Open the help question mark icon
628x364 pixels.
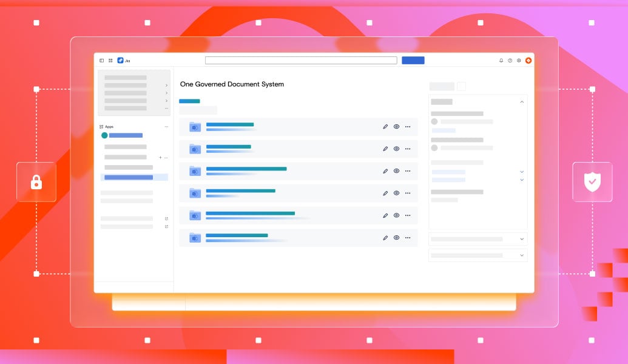coord(510,61)
